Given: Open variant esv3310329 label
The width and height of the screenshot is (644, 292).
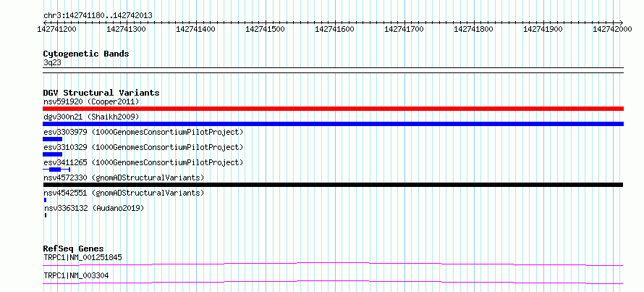Looking at the screenshot, I should click(x=143, y=147).
